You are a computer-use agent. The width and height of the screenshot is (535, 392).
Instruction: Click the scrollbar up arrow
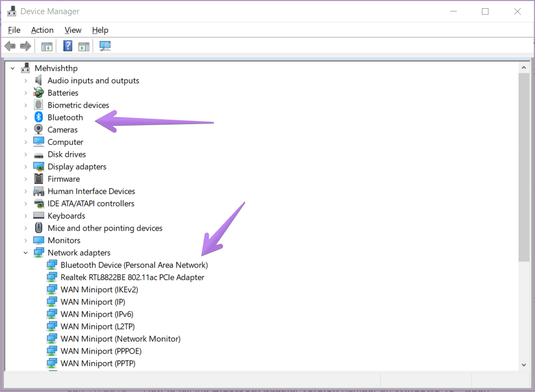(x=524, y=67)
